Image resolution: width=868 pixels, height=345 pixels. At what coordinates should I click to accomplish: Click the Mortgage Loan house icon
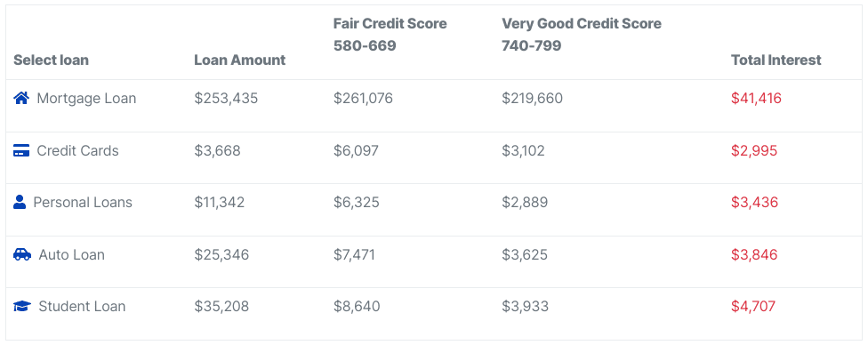[x=21, y=99]
